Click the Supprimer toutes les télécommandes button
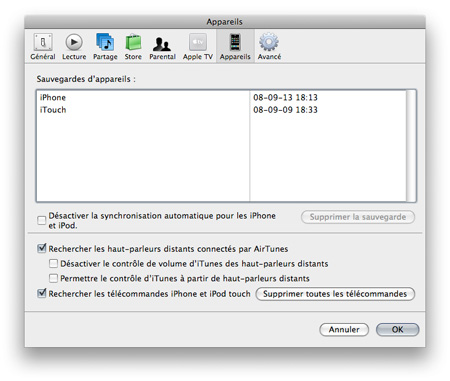450x381 pixels. click(335, 294)
